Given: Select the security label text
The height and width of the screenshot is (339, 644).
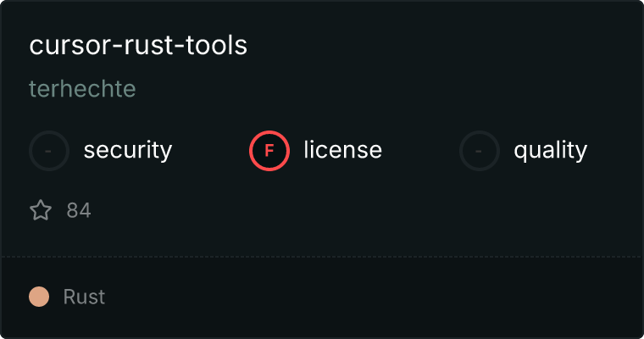Looking at the screenshot, I should pos(128,151).
